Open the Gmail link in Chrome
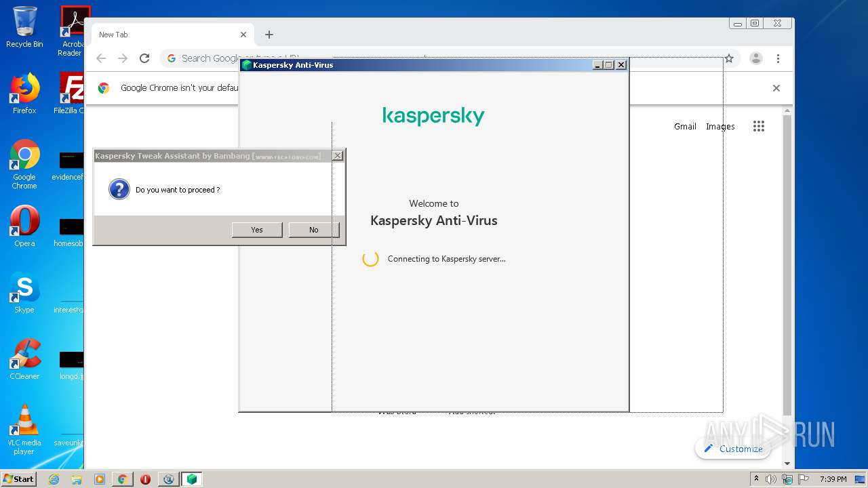Image resolution: width=868 pixels, height=488 pixels. (685, 126)
